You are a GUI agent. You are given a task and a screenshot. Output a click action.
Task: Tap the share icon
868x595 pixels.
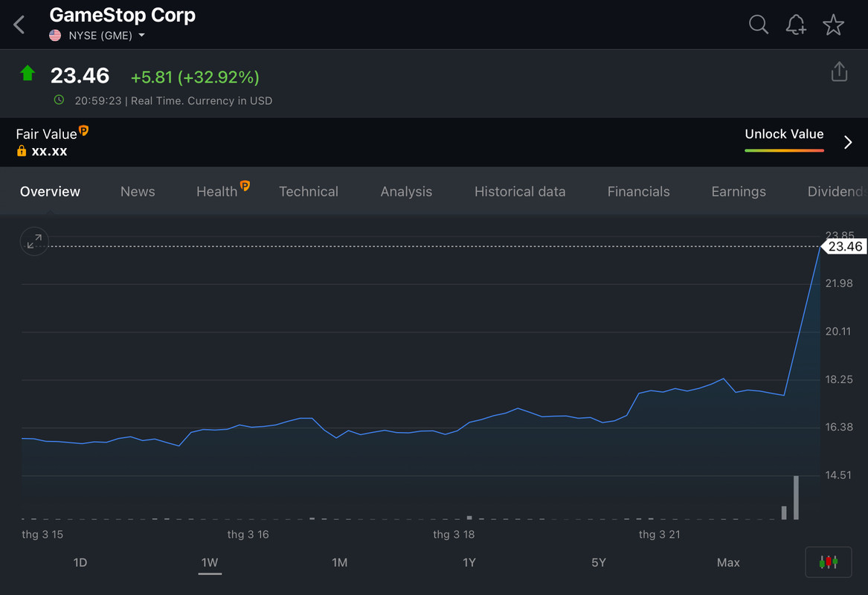click(x=839, y=71)
